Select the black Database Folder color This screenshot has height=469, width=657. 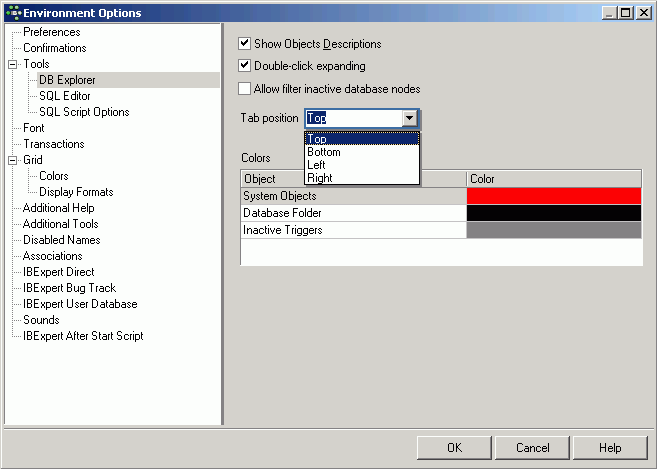(x=553, y=213)
